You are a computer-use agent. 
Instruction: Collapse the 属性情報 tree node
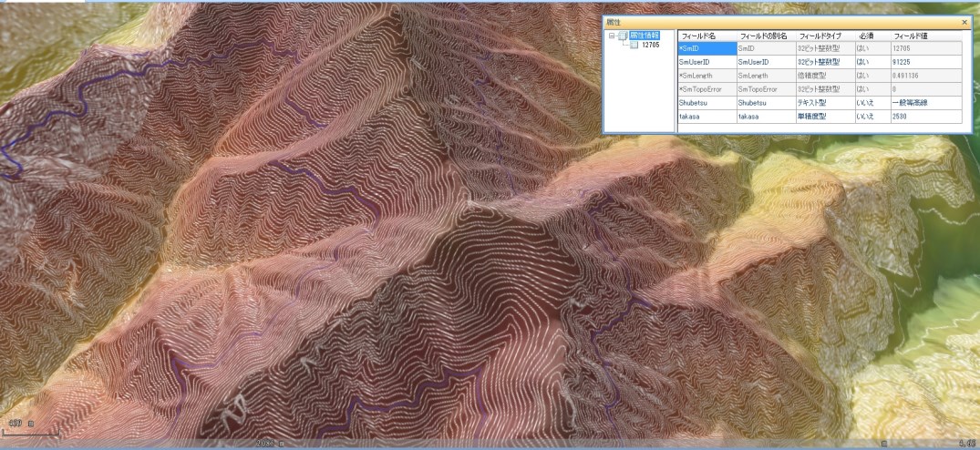[x=613, y=36]
